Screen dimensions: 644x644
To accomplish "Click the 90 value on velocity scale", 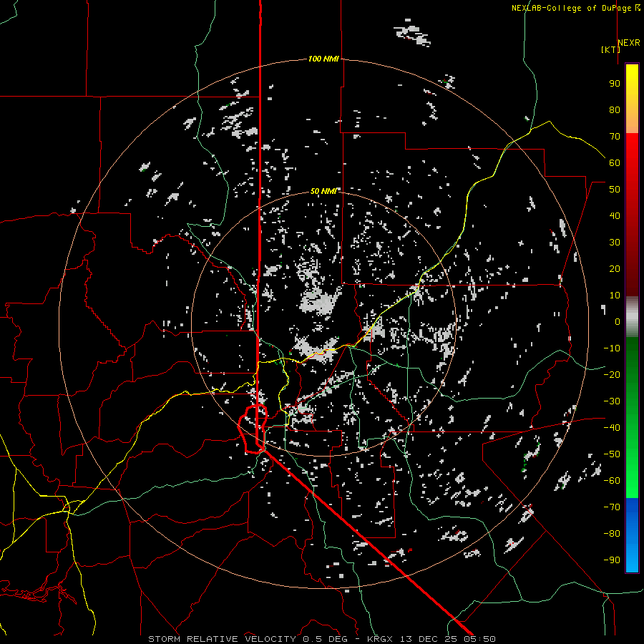I will point(615,84).
